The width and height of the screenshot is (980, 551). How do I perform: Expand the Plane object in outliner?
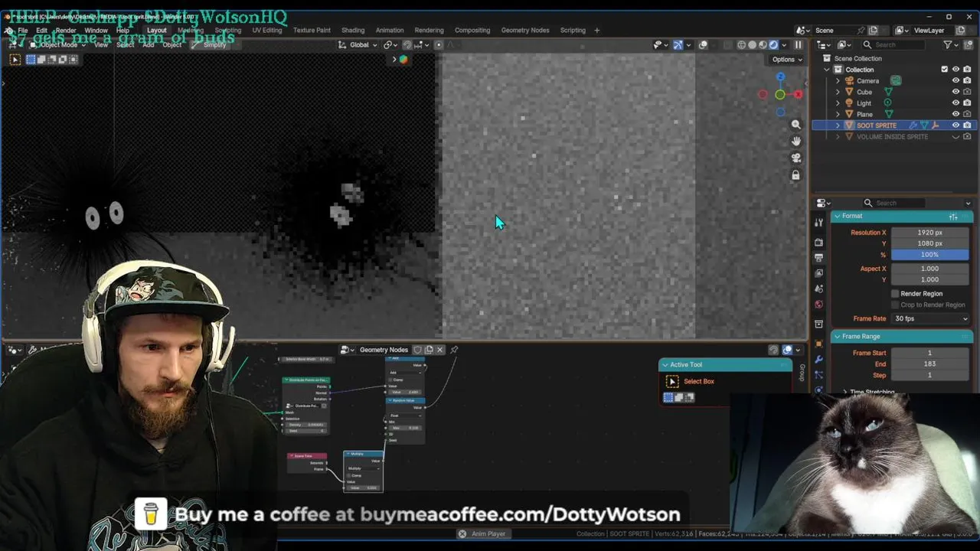click(x=838, y=114)
